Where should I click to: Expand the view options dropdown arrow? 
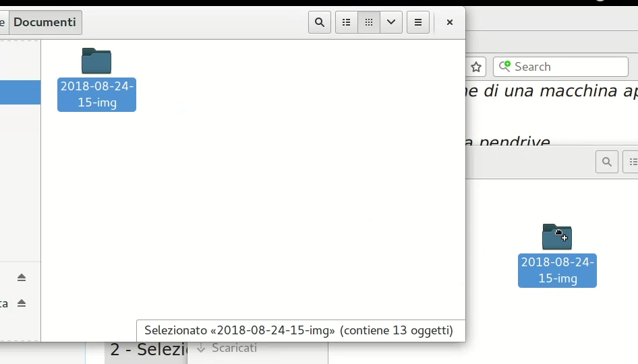[x=391, y=22]
